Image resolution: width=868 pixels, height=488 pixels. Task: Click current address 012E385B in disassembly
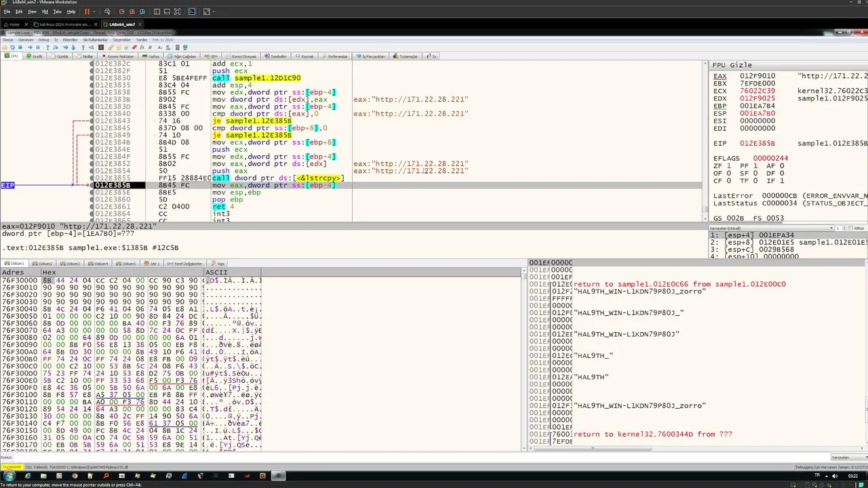113,185
